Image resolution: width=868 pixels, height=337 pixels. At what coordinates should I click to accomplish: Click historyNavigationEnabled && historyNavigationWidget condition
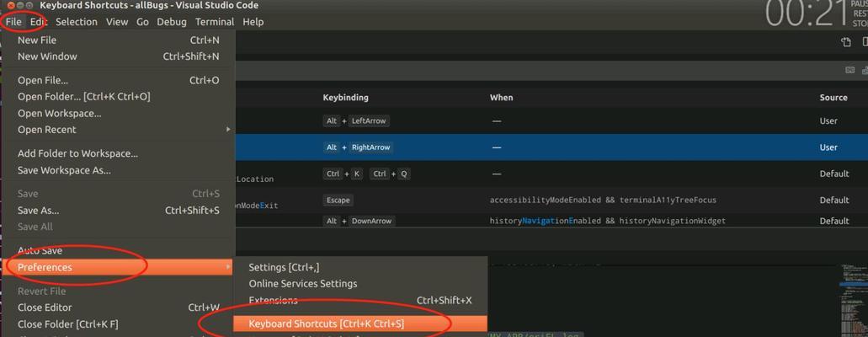607,221
